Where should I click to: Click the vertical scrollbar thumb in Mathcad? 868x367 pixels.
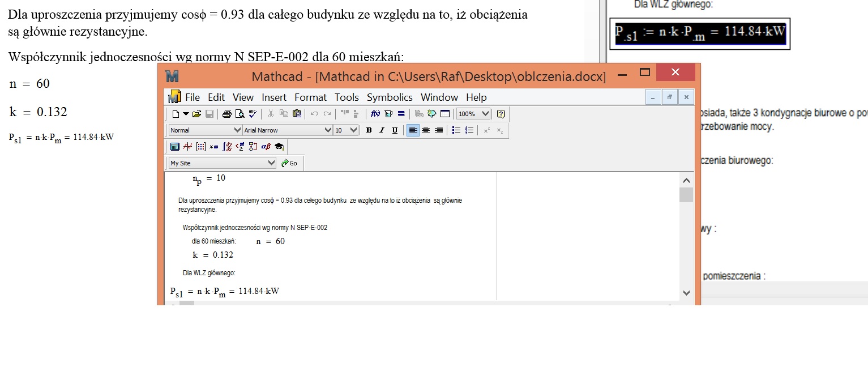coord(686,195)
